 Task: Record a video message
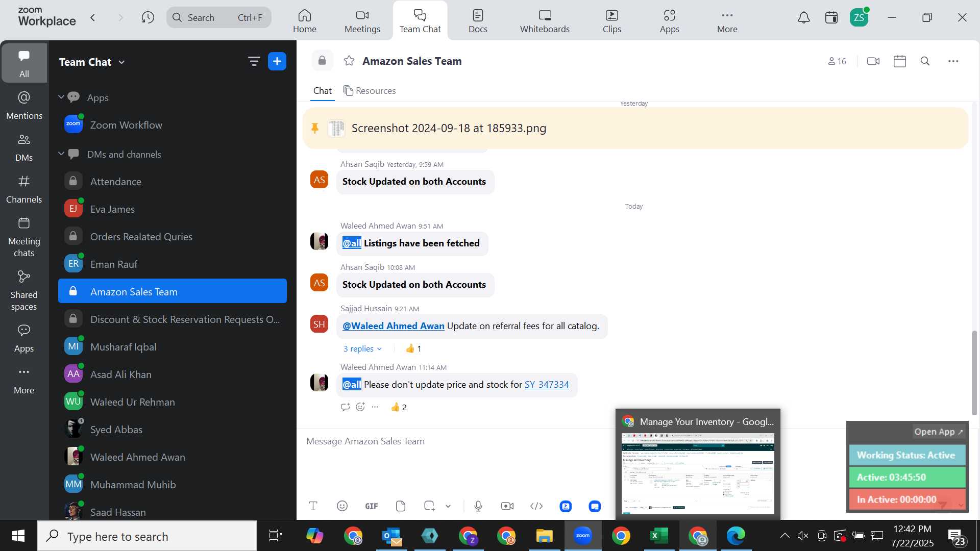pos(507,506)
